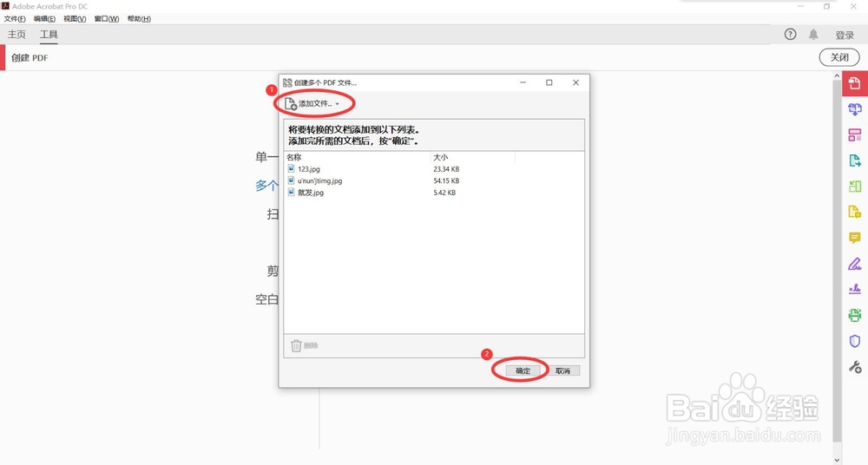Click the 取消 button
The width and height of the screenshot is (868, 465).
click(562, 371)
